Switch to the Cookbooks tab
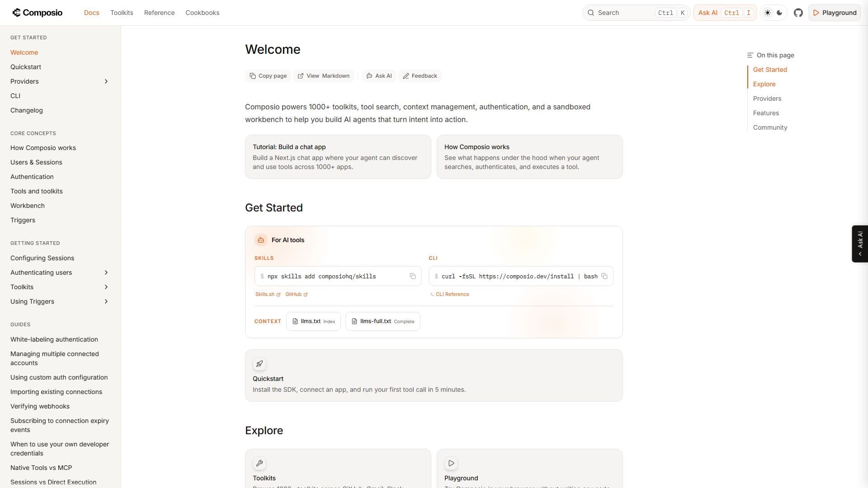 (203, 13)
